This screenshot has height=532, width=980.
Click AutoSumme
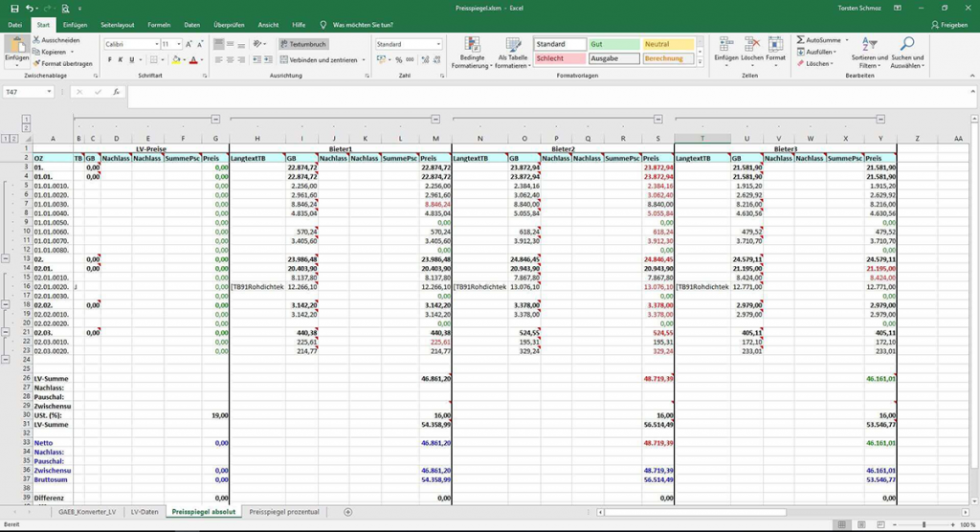tap(819, 40)
